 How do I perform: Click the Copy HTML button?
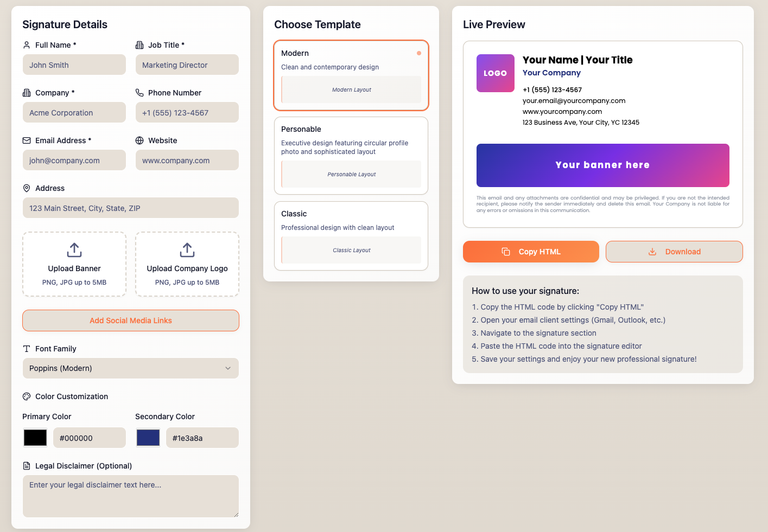click(530, 252)
